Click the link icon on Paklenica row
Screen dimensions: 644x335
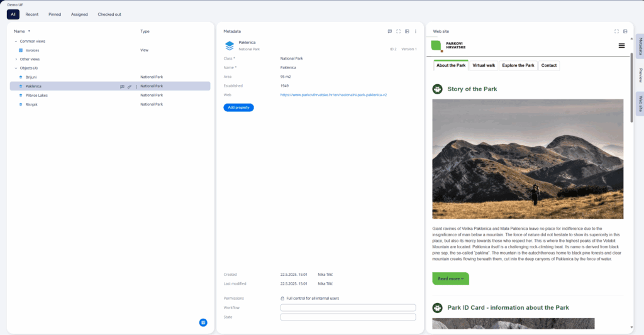coord(130,86)
